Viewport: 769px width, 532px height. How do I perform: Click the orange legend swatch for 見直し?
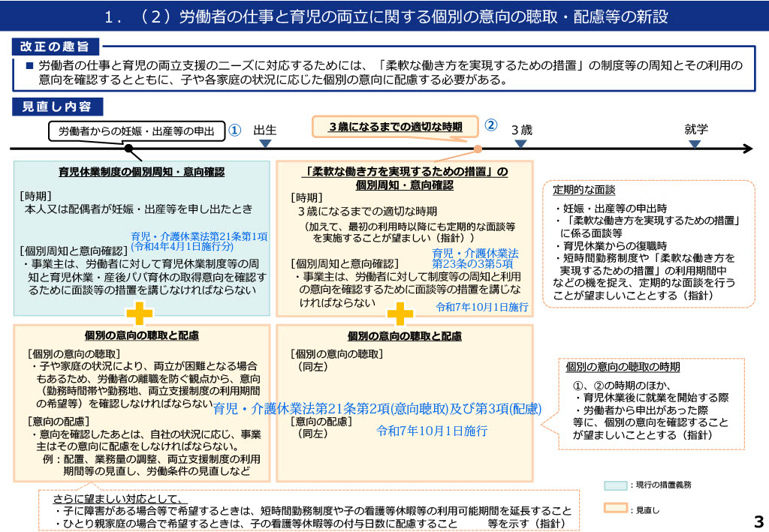[615, 509]
